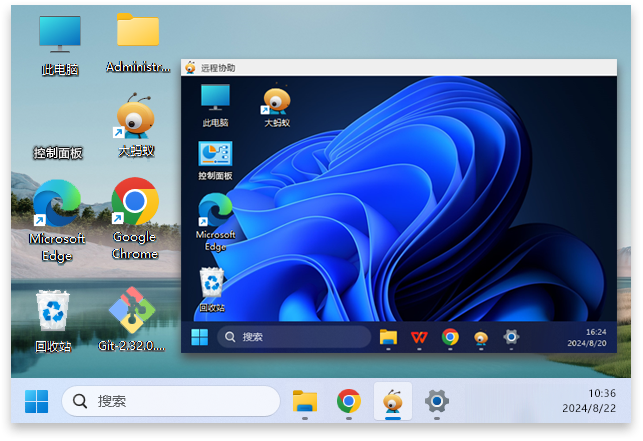
Task: Click Chrome icon in the remote taskbar
Action: [x=450, y=337]
